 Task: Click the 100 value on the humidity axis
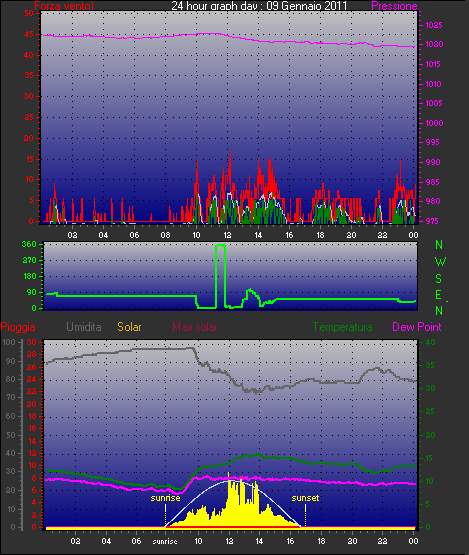[9, 342]
